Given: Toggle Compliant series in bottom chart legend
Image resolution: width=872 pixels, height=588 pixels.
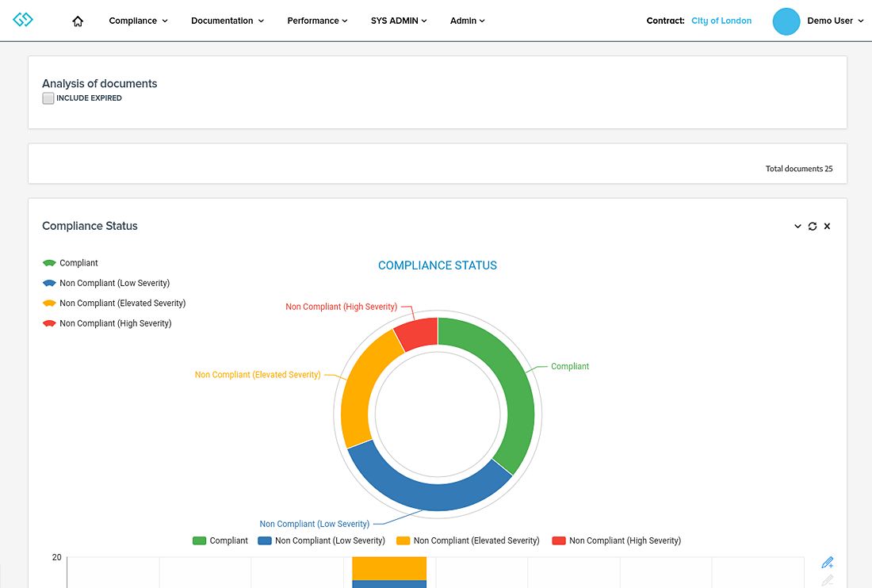Looking at the screenshot, I should pyautogui.click(x=220, y=540).
